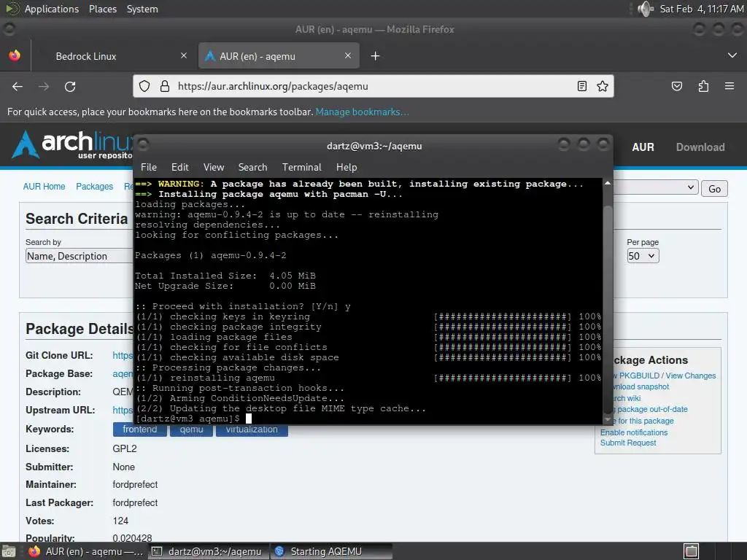Open Pocket save icon in Firefox toolbar

pyautogui.click(x=676, y=86)
